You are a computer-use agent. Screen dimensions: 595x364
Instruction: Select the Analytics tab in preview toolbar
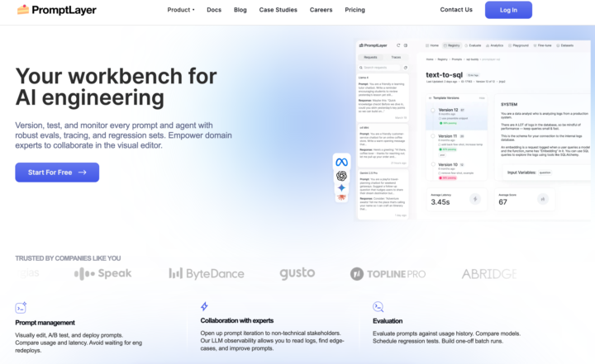click(x=494, y=45)
